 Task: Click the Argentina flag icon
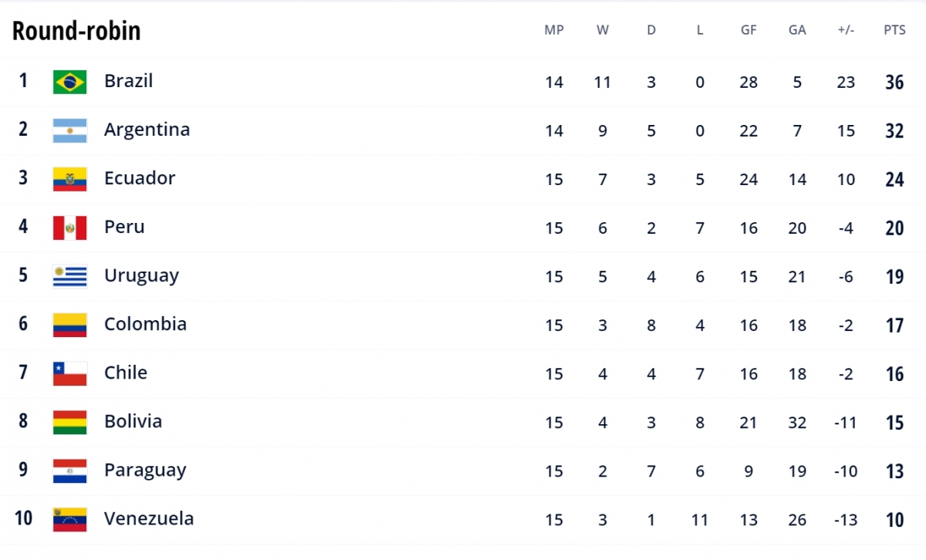pos(69,130)
